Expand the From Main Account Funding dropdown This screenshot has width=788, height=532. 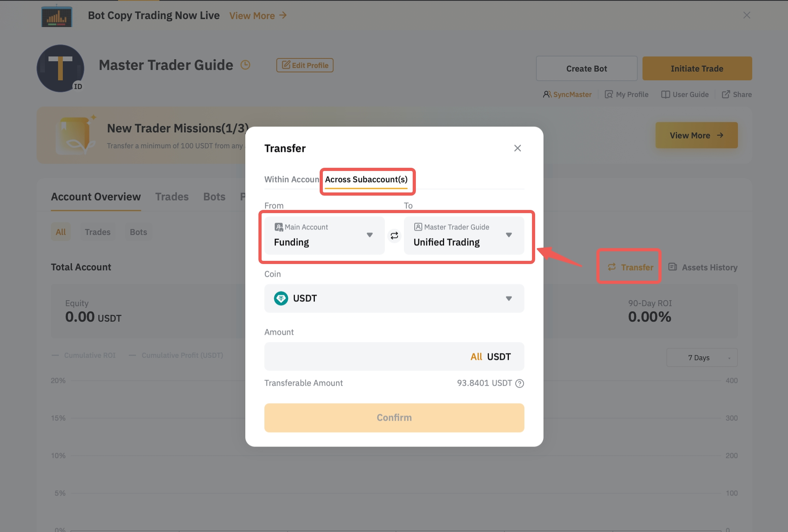point(324,235)
